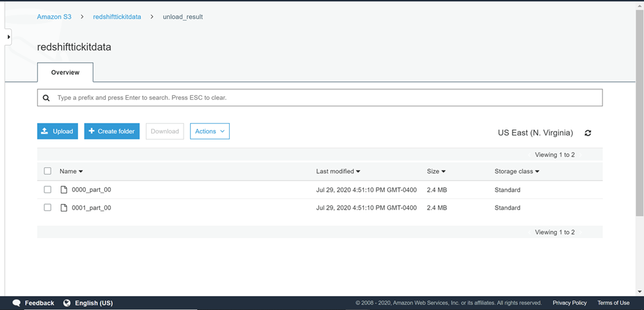
Task: Click the top Viewing 1 to 2 next arrow
Action: 581,155
